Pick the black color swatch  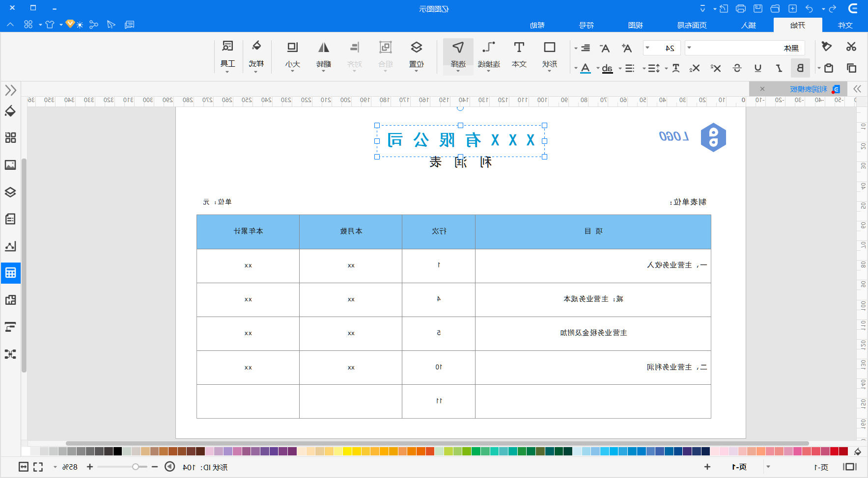tap(117, 451)
